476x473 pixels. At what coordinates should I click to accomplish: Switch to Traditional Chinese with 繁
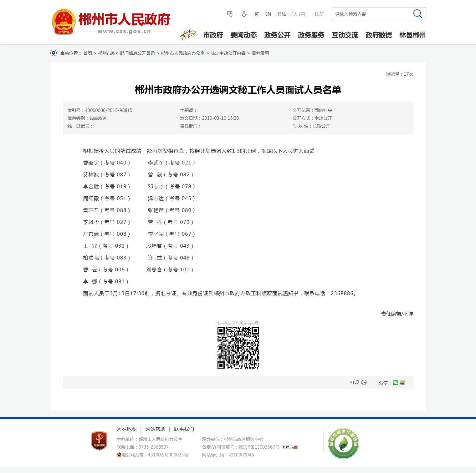257,14
